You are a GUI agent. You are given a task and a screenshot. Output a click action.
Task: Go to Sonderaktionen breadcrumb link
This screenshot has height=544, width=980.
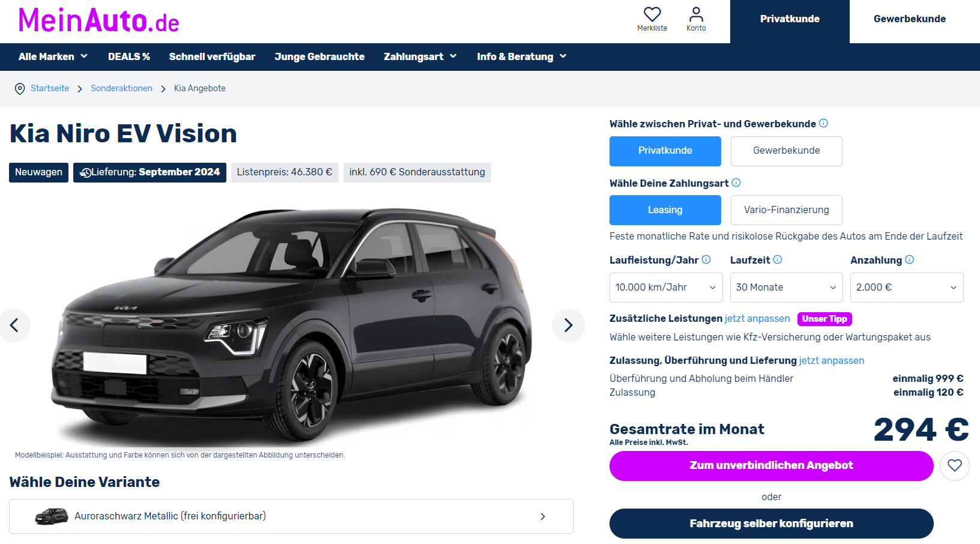(121, 88)
